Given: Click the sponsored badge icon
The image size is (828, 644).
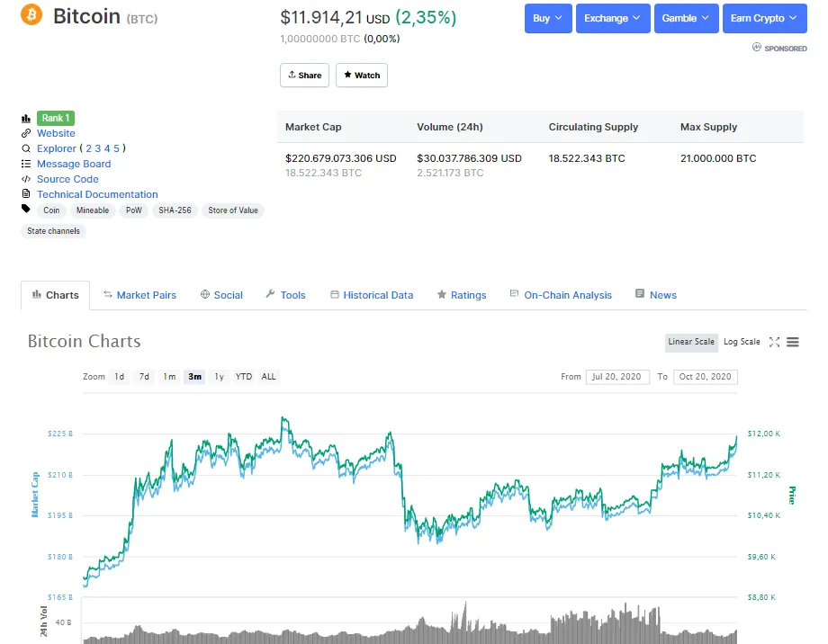Looking at the screenshot, I should [x=757, y=47].
